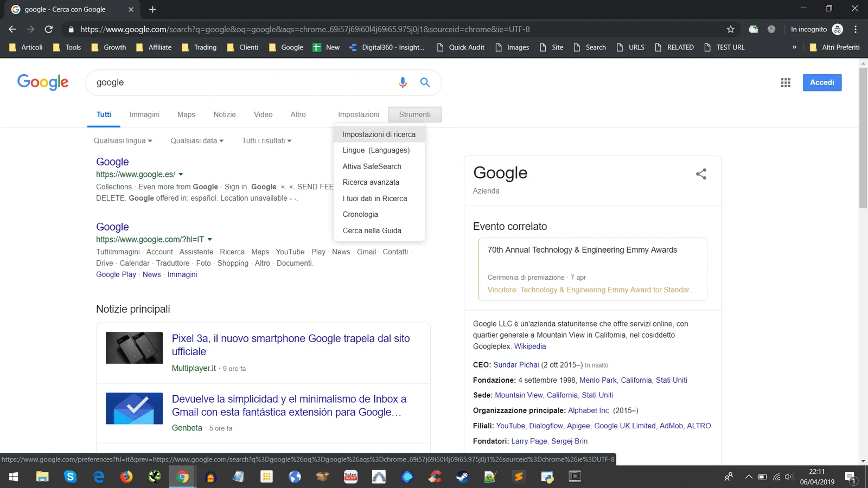868x488 pixels.
Task: Open the Sundar Pichai link
Action: pos(516,365)
